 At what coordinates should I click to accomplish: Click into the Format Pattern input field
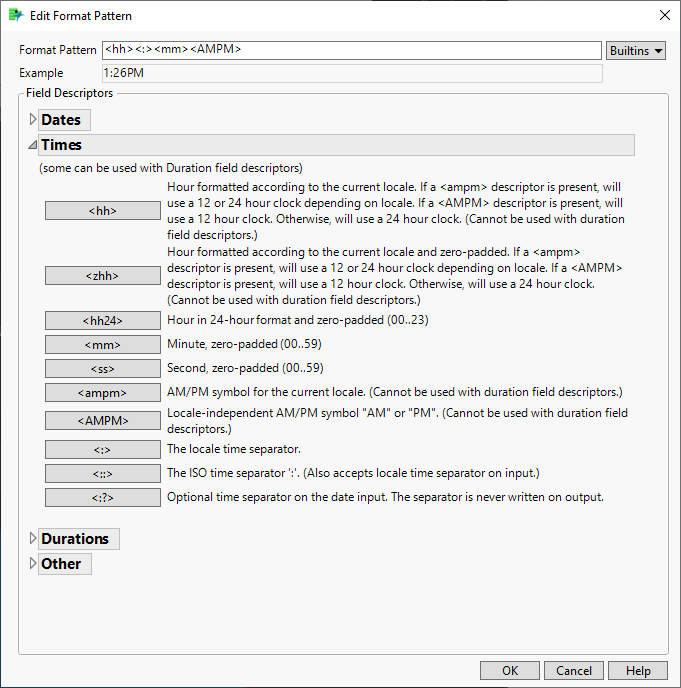tap(351, 50)
